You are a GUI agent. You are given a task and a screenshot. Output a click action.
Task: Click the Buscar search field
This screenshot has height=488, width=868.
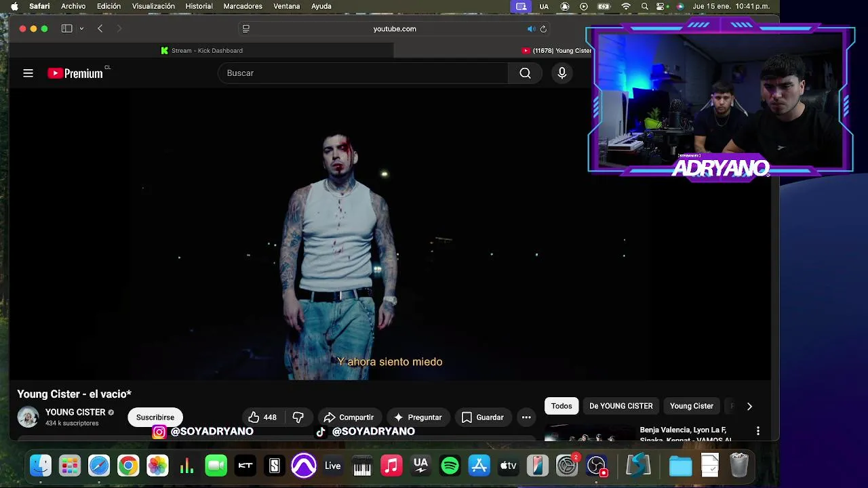click(363, 73)
